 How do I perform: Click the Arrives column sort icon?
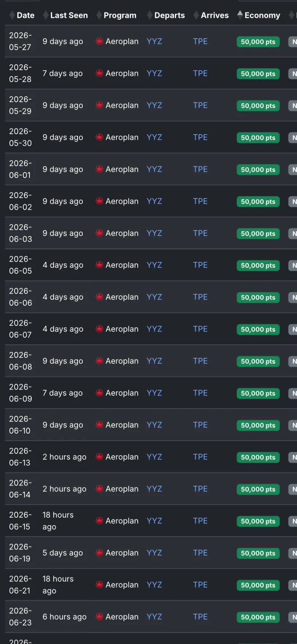point(196,15)
